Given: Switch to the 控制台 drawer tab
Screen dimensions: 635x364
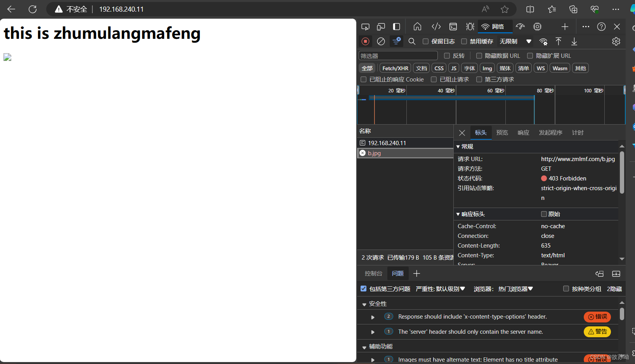Looking at the screenshot, I should (373, 274).
